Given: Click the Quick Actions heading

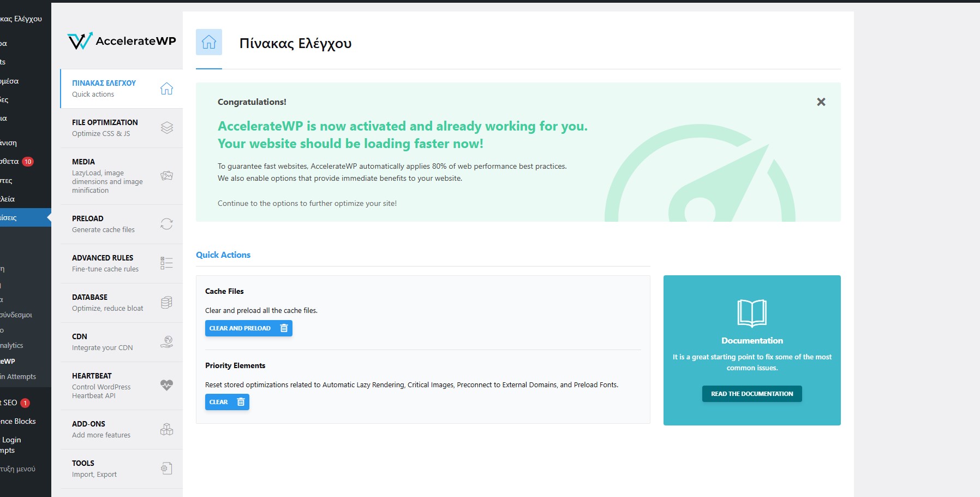Looking at the screenshot, I should (x=223, y=255).
